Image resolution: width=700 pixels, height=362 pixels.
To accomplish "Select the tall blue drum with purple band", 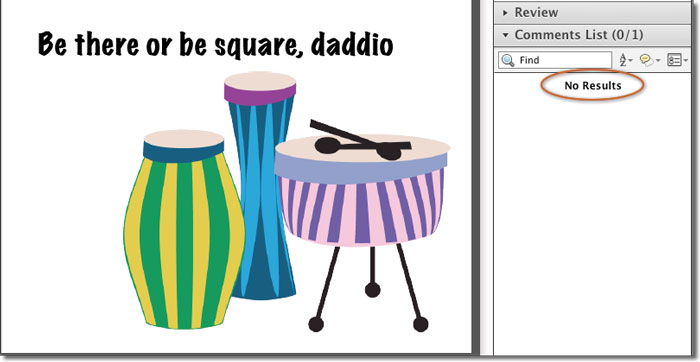I will coord(261,185).
